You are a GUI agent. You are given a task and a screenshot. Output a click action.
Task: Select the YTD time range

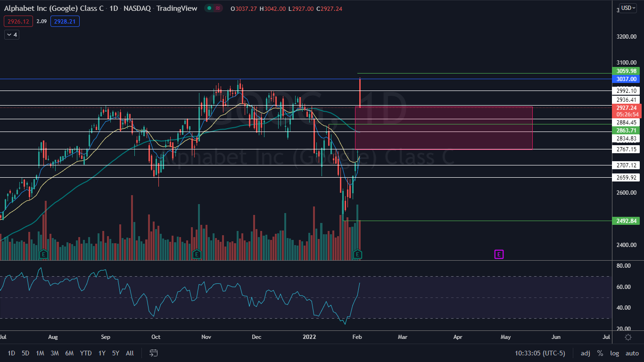(86, 353)
